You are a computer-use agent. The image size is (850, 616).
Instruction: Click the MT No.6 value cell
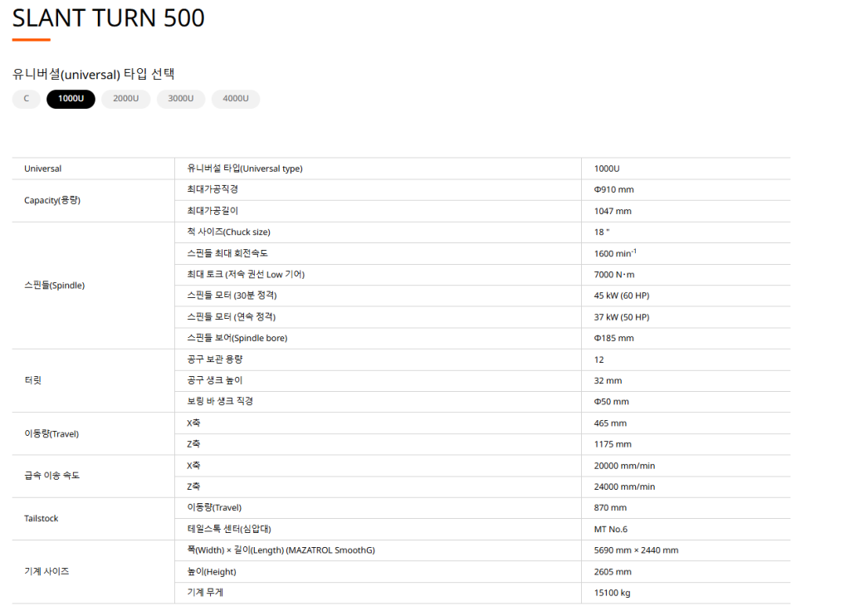611,530
